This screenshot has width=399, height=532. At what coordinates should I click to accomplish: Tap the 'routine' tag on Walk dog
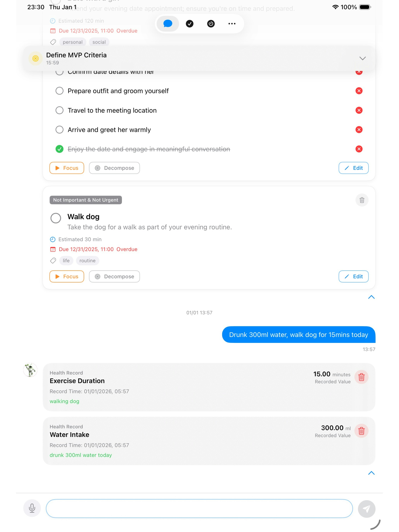coord(88,260)
